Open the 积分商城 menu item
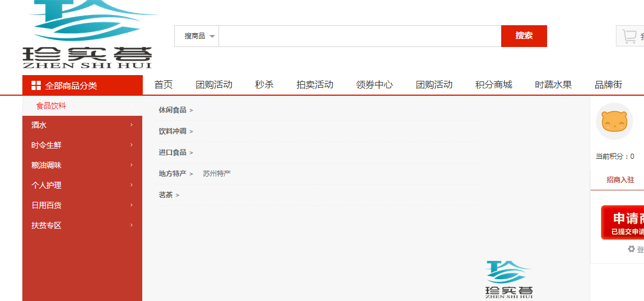 click(494, 85)
